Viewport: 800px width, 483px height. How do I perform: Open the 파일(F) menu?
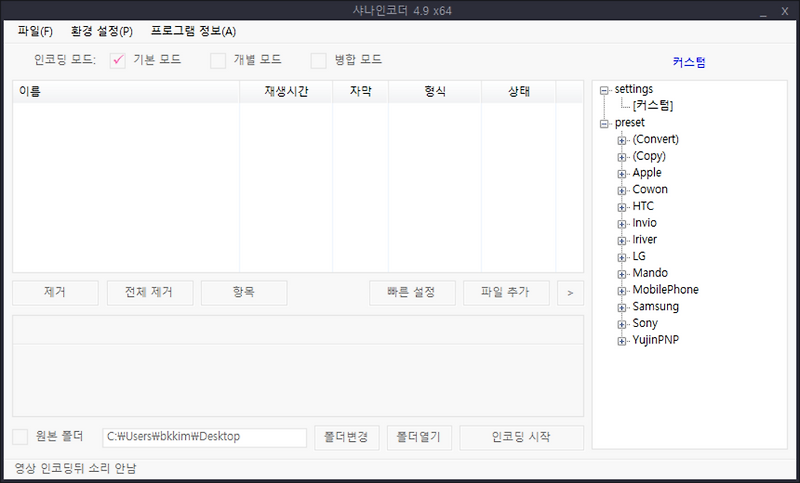click(35, 31)
